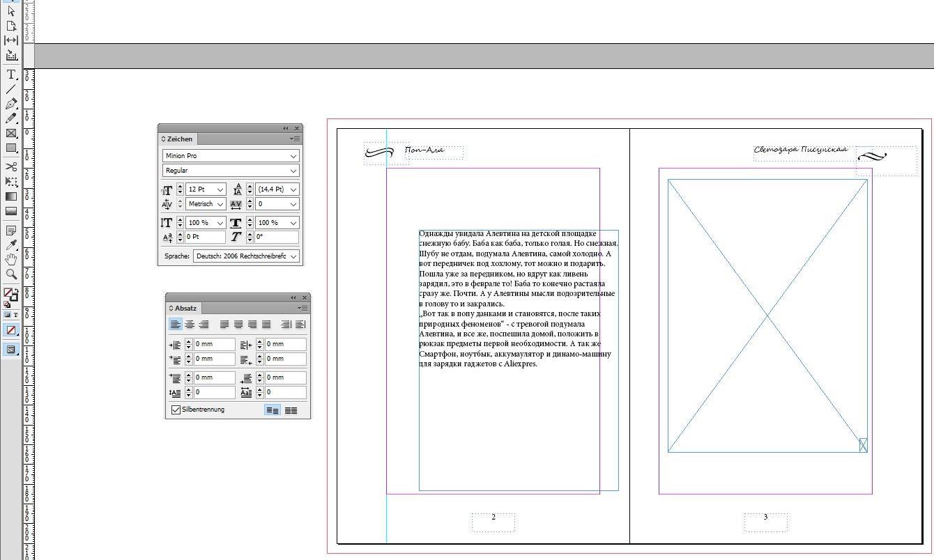The width and height of the screenshot is (934, 560).
Task: Select the Rectangle Frame tool
Action: [x=10, y=133]
